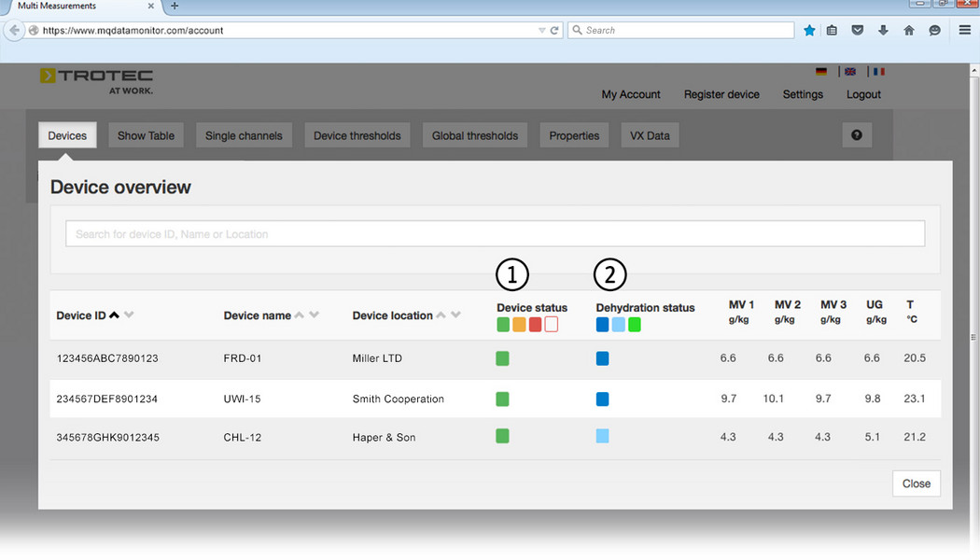The height and width of the screenshot is (560, 980).
Task: Open the downloads arrow icon
Action: 883,30
